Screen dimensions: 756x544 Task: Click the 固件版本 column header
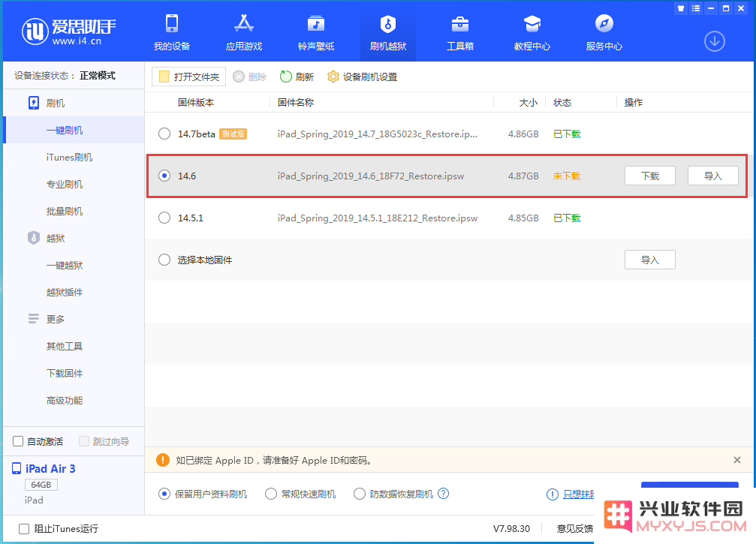coord(196,103)
